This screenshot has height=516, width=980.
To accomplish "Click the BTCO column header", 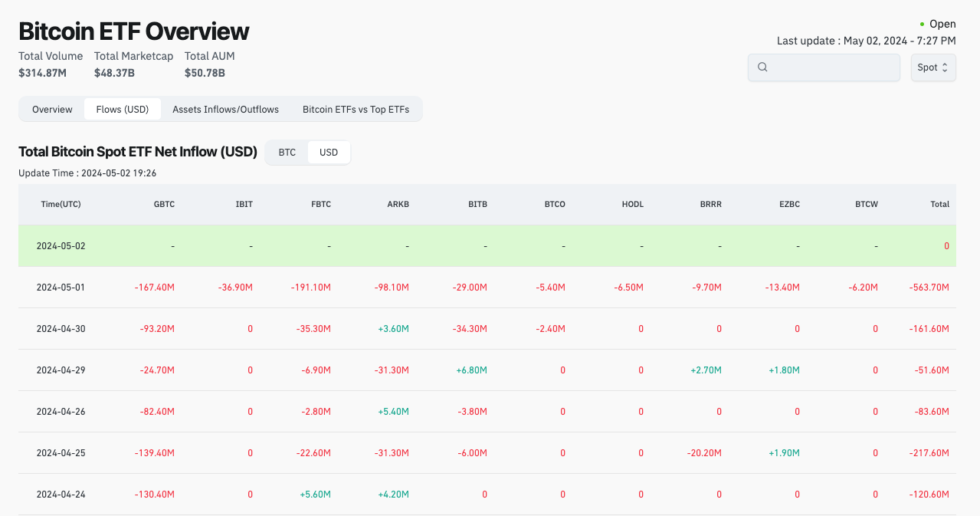I will (555, 204).
